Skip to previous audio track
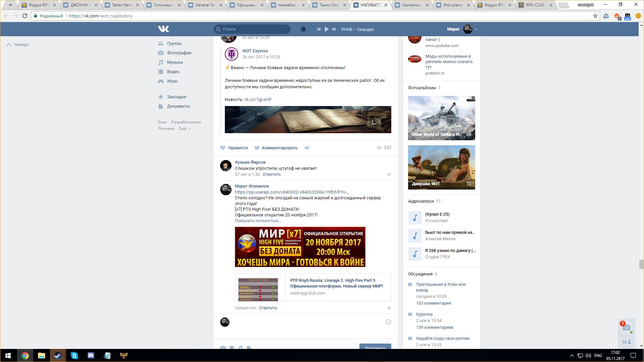The width and height of the screenshot is (644, 362). 319,29
